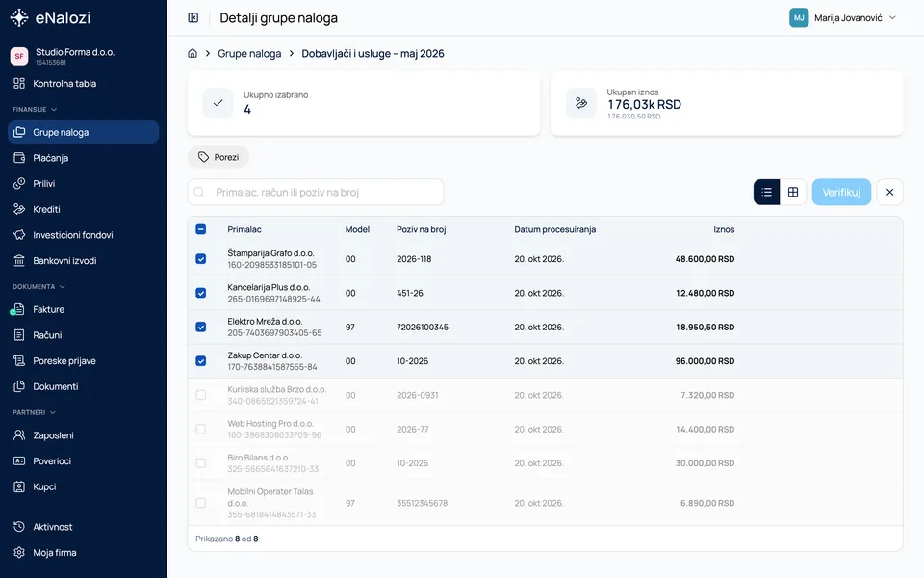Follow the Grupe naloga breadcrumb link
The image size is (924, 578).
pyautogui.click(x=250, y=53)
